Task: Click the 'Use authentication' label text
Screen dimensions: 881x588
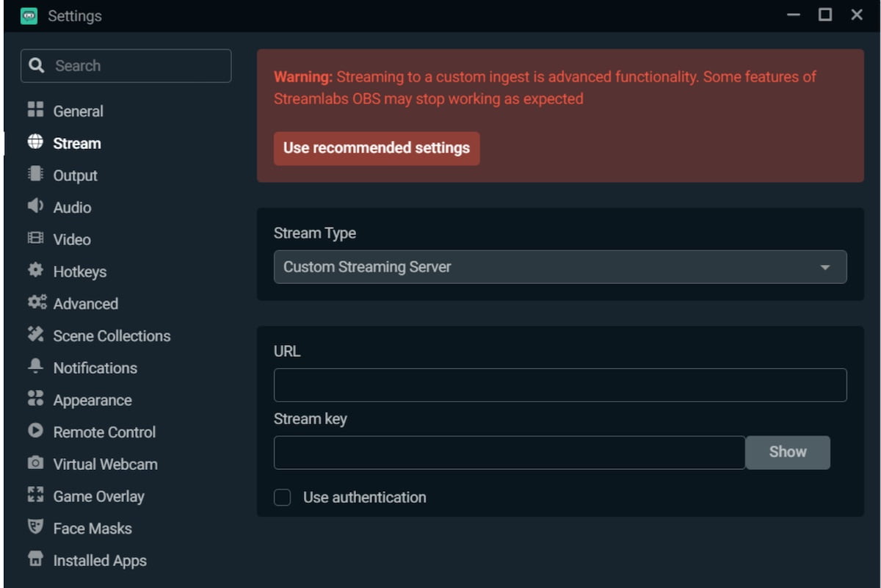Action: click(364, 497)
